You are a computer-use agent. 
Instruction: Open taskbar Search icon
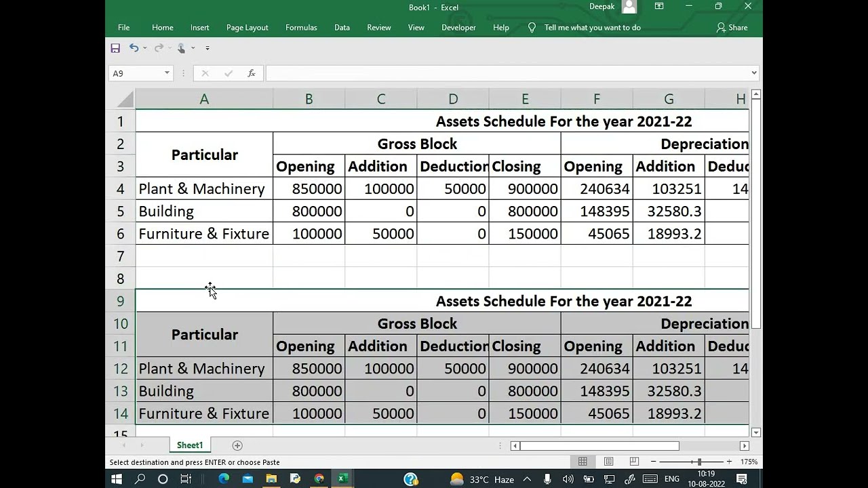pyautogui.click(x=140, y=479)
